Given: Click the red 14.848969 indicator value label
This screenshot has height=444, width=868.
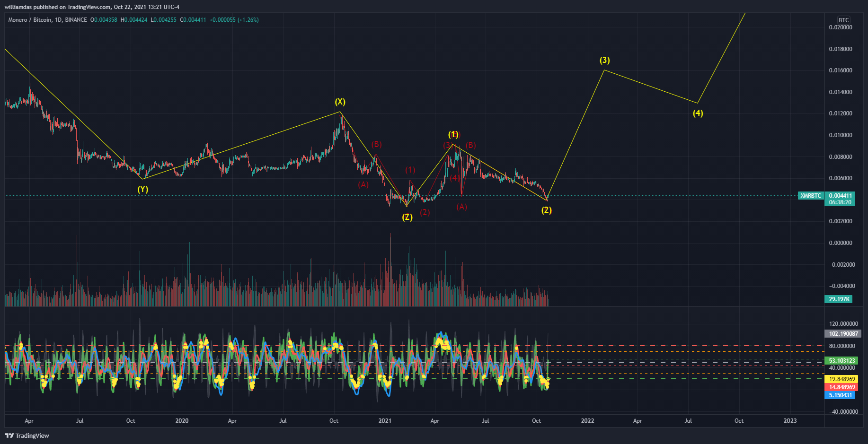Looking at the screenshot, I should [842, 387].
